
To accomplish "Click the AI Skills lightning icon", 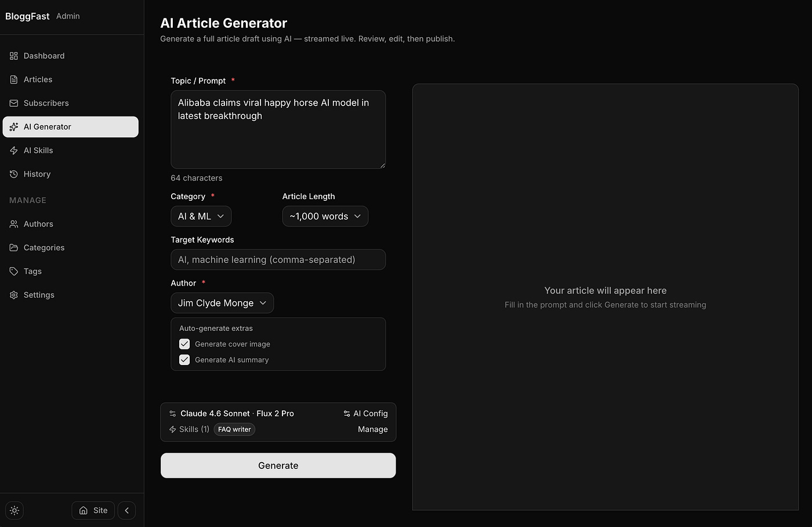I will (13, 150).
